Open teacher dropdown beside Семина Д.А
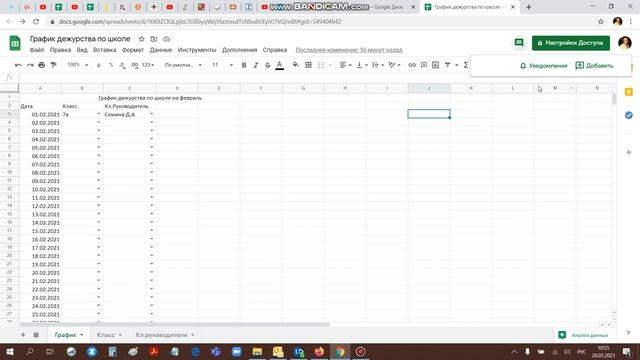Viewport: 640px width, 360px height. point(151,114)
